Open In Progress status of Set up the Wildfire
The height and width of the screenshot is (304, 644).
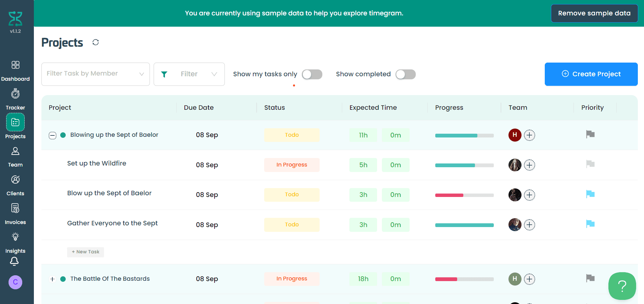[x=292, y=165]
